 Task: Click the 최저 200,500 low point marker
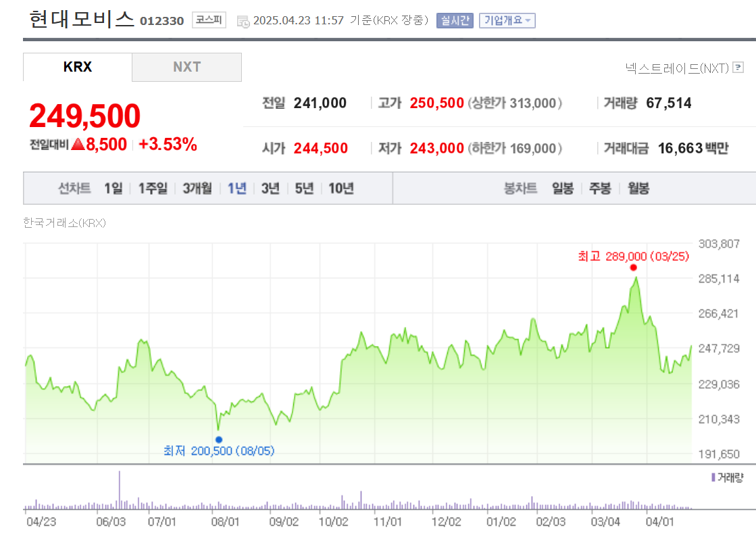coord(218,439)
